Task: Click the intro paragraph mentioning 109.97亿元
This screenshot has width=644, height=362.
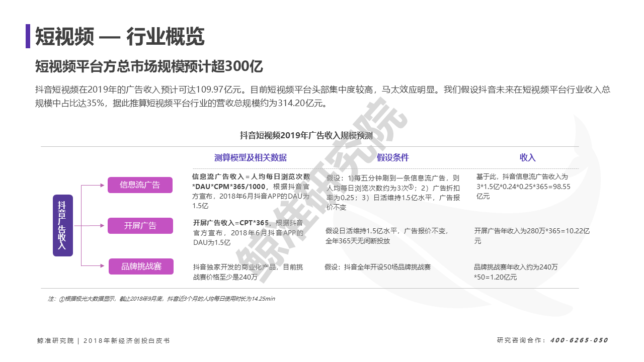Action: tap(323, 97)
